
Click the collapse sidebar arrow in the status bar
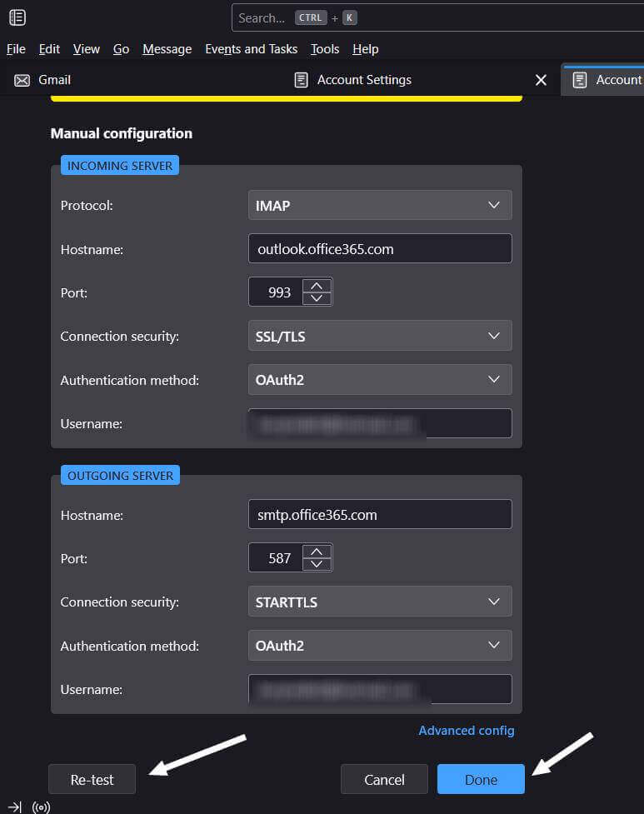tap(14, 807)
